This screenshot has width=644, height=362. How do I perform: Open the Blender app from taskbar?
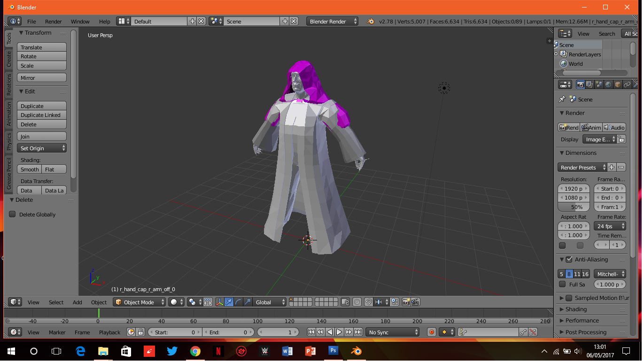pyautogui.click(x=356, y=351)
